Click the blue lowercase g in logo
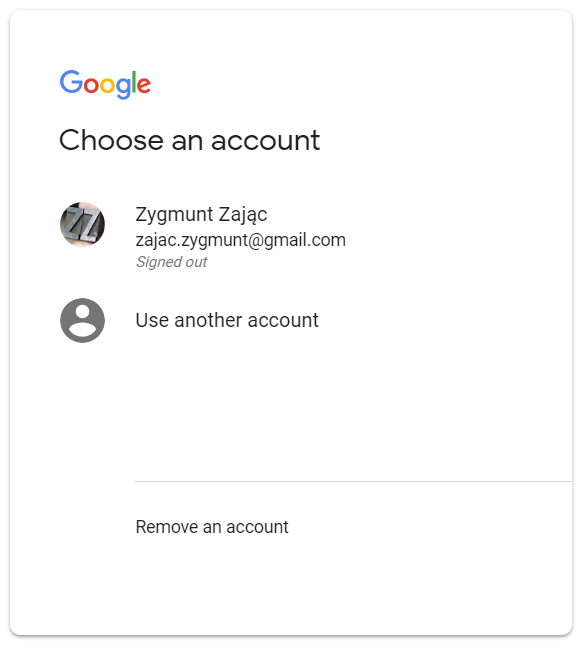 click(123, 88)
